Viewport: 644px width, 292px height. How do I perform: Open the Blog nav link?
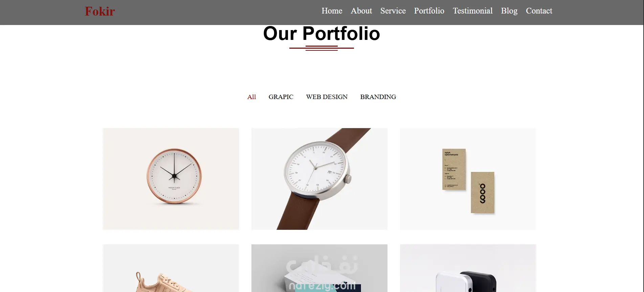509,11
